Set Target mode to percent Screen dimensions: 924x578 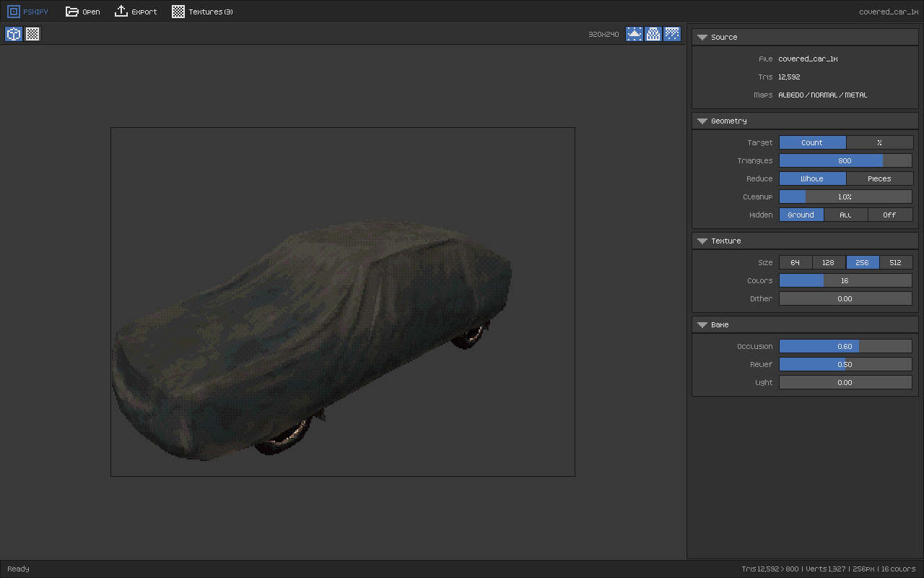[879, 142]
